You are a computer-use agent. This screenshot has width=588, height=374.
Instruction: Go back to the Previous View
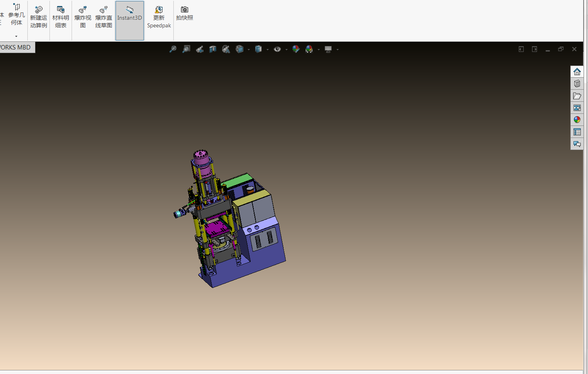click(199, 49)
